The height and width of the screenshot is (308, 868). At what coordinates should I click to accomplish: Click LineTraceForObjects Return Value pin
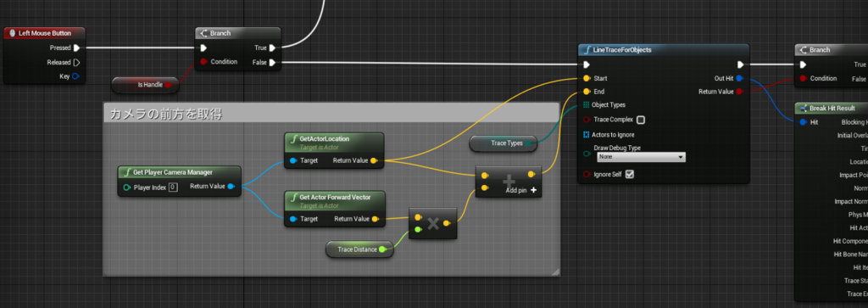(x=739, y=92)
